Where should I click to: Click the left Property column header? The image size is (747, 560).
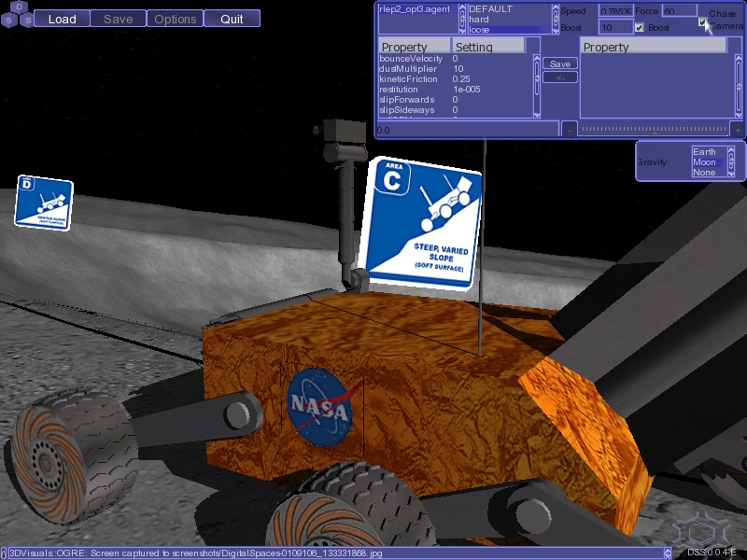[415, 47]
